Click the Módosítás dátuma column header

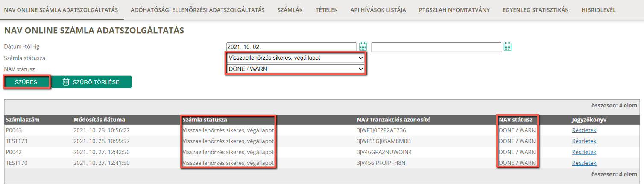(x=99, y=120)
